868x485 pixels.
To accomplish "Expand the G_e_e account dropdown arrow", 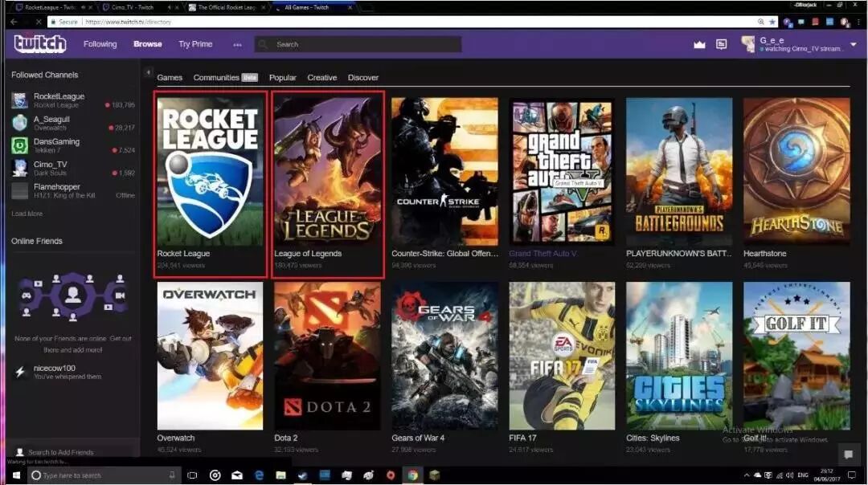I will 853,44.
